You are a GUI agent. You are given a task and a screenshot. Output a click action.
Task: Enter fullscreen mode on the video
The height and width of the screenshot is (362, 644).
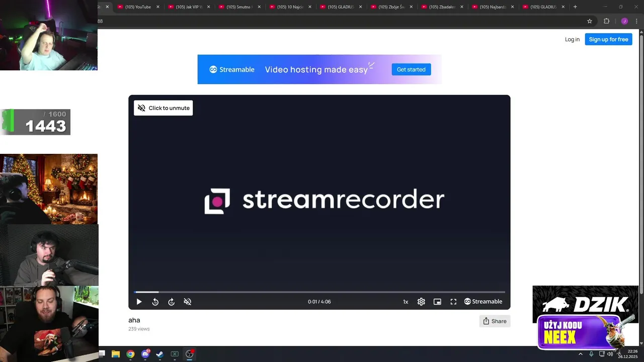click(x=453, y=302)
